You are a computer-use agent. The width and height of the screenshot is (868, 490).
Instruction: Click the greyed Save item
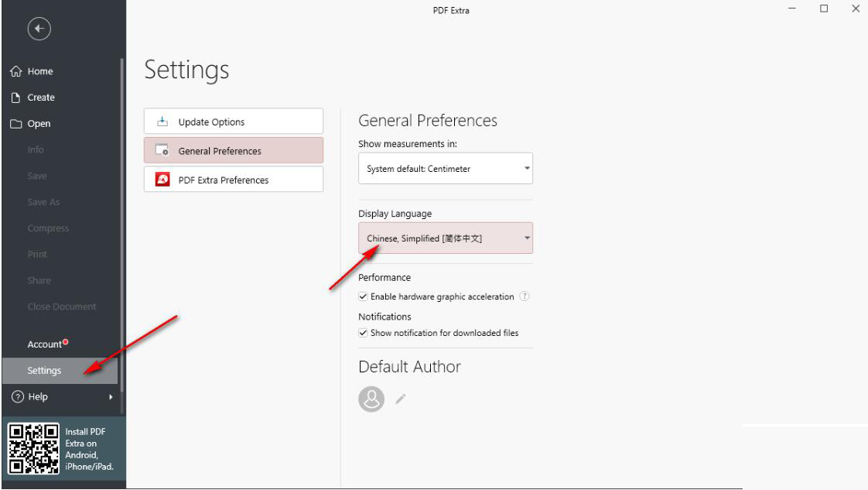36,176
